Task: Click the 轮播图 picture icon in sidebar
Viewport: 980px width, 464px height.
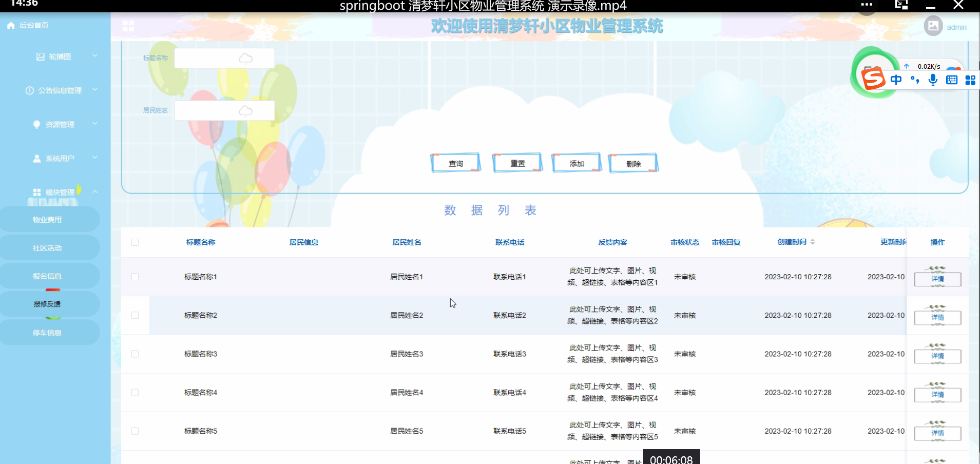Action: [x=41, y=56]
